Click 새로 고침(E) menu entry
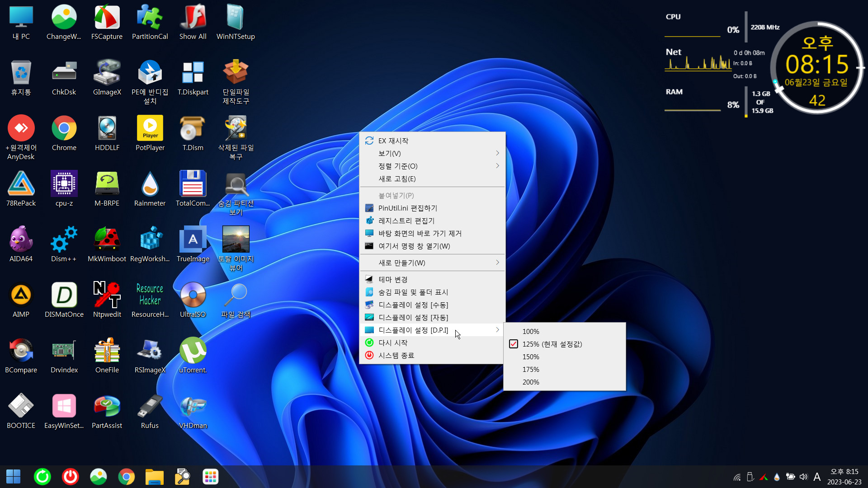Image resolution: width=868 pixels, height=488 pixels. click(x=432, y=178)
